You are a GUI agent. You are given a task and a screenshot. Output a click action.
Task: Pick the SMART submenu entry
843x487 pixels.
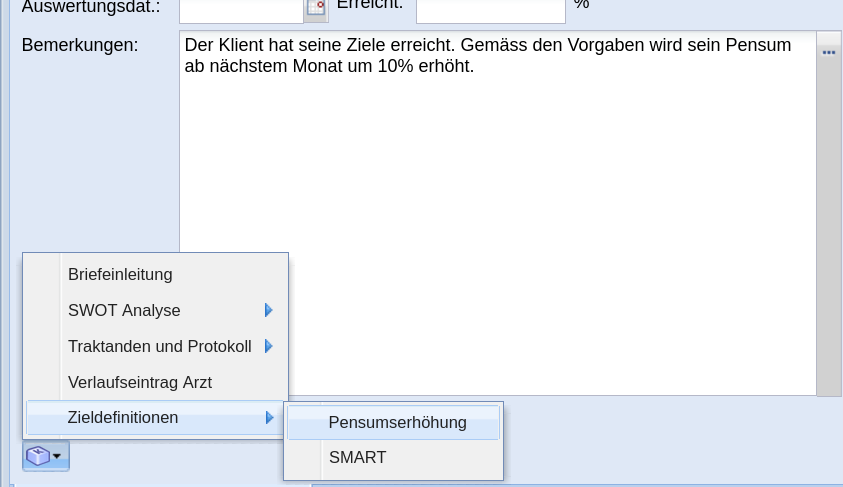[x=357, y=458]
